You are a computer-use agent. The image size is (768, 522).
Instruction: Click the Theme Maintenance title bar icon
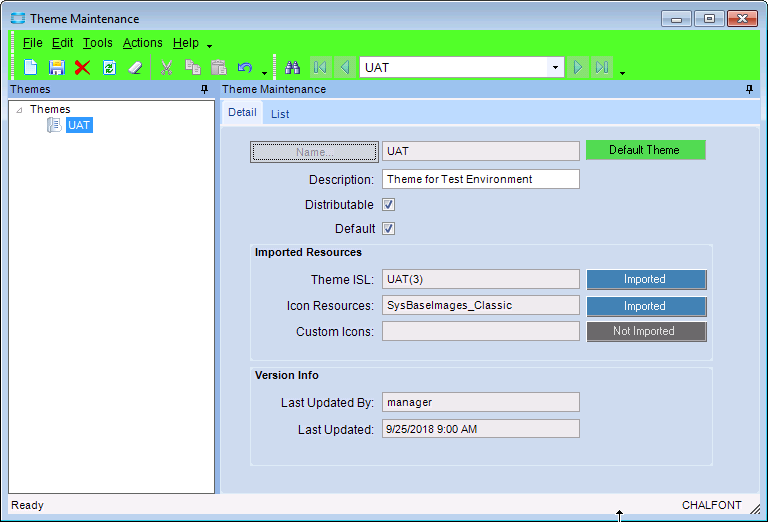18,19
